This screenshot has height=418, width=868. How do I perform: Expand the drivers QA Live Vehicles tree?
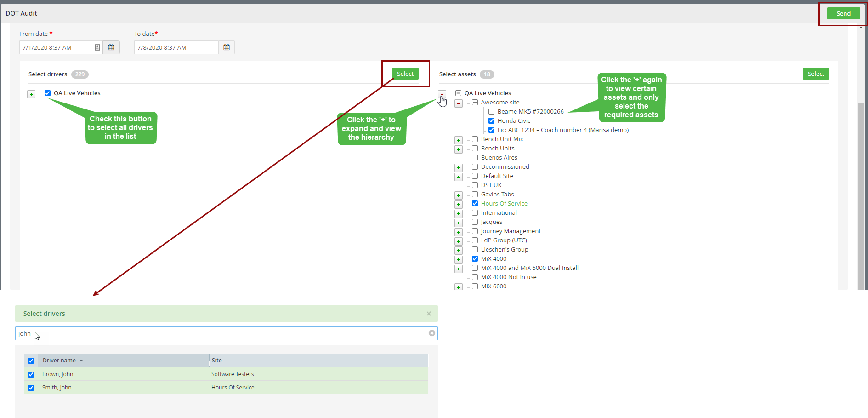coord(31,94)
